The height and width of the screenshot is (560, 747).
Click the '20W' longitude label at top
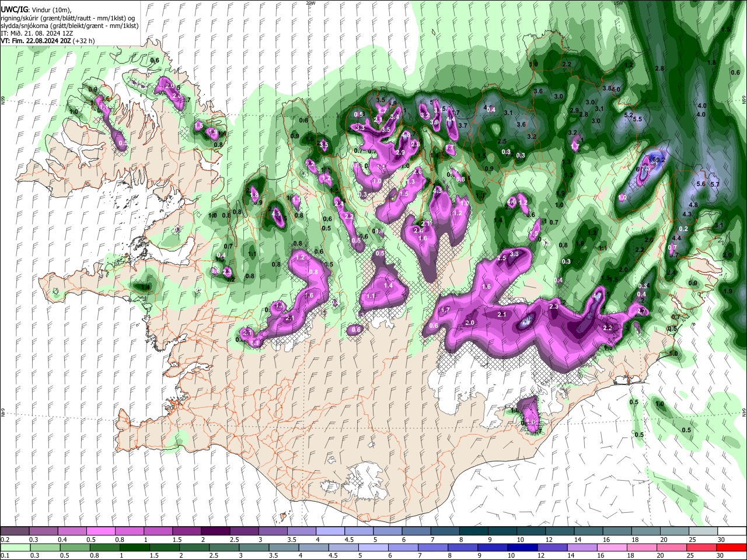click(x=310, y=3)
